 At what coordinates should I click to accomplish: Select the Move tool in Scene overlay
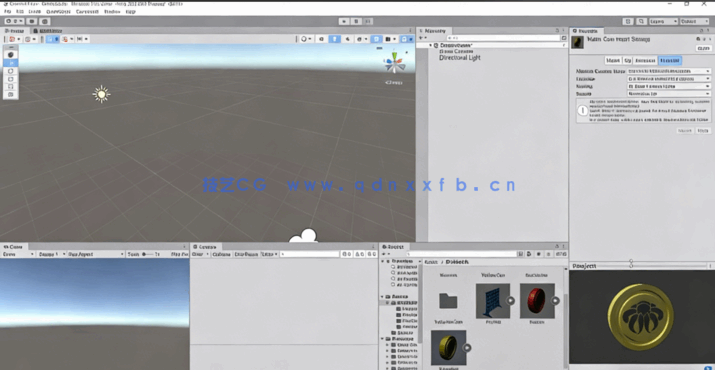tap(10, 63)
